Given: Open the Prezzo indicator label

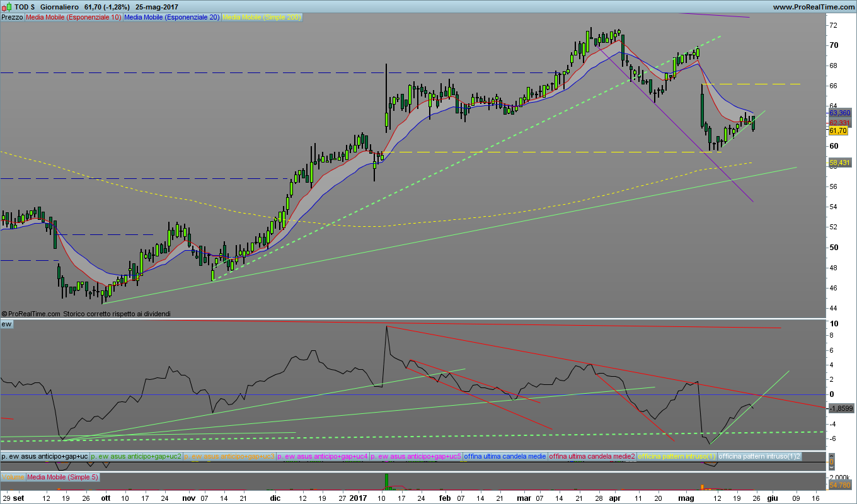Looking at the screenshot, I should tap(13, 18).
